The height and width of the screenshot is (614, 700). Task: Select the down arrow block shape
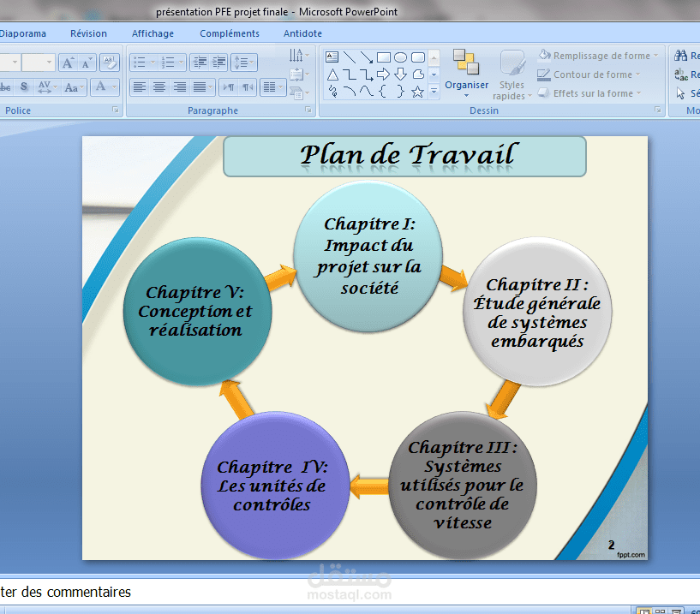(x=400, y=75)
